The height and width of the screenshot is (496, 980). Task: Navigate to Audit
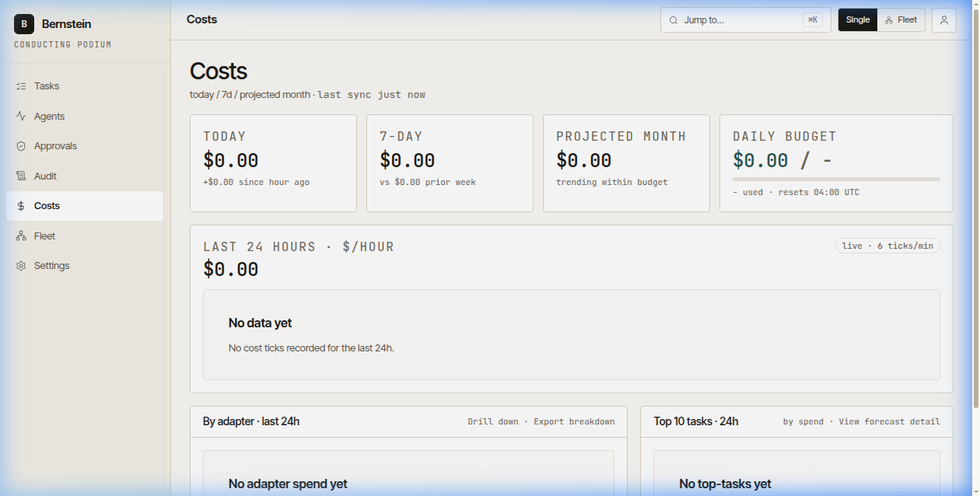click(x=86, y=176)
